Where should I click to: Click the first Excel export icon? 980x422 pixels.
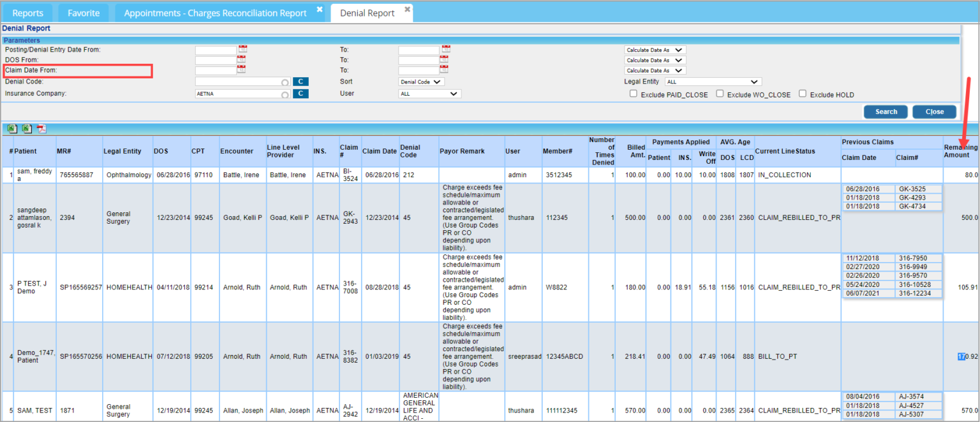click(12, 129)
